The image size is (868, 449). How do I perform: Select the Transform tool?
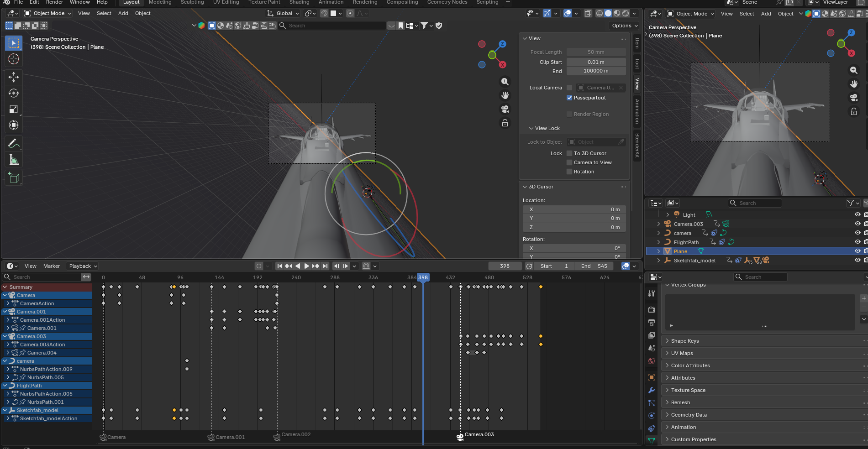(14, 125)
